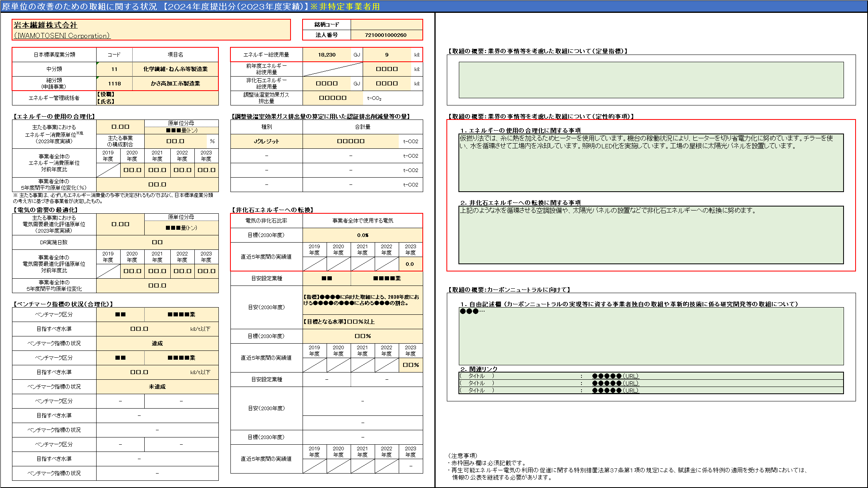The width and height of the screenshot is (868, 488).
Task: Click the 自由記述欄 carbon neutral text box
Action: tap(651, 336)
